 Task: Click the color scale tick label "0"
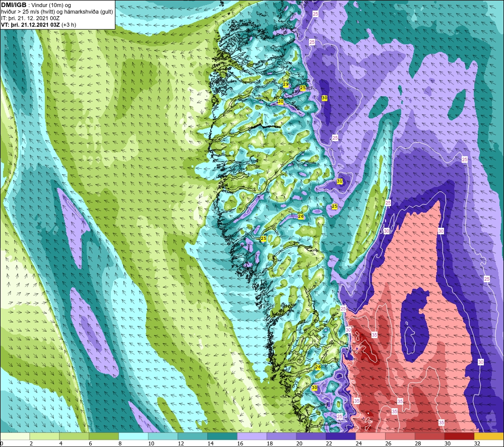2,443
